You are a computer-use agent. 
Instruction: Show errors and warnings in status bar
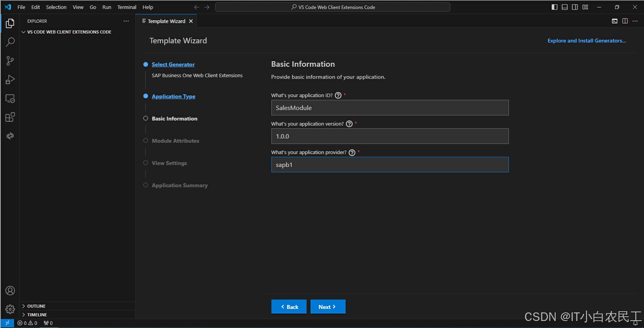pos(27,323)
